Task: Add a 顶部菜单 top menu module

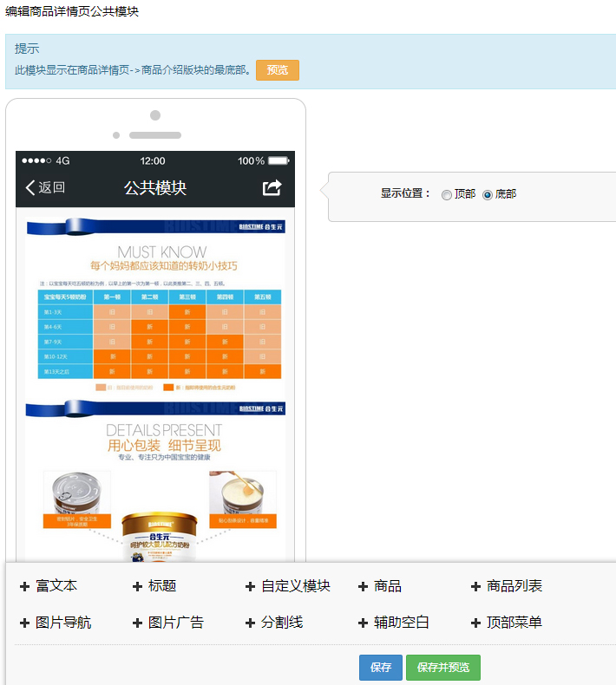Action: (x=507, y=623)
